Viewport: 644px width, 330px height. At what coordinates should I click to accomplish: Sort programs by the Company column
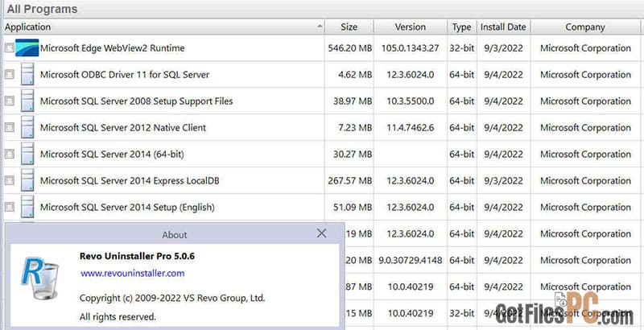coord(585,27)
